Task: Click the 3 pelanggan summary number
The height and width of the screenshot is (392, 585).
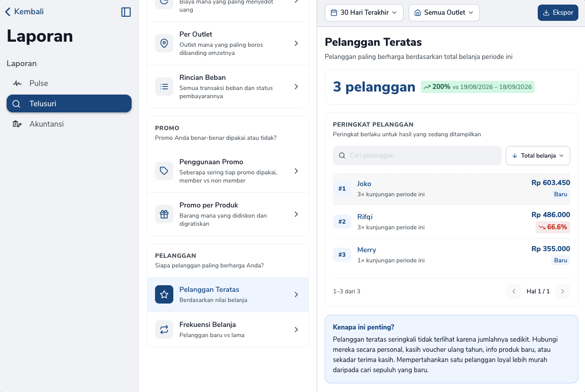Action: click(374, 86)
